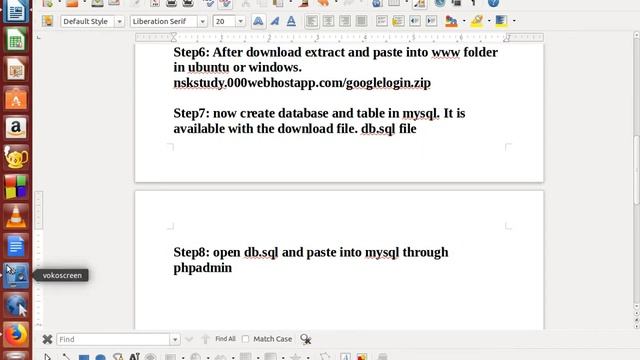Click the Default Style paragraph style box
640x360 pixels.
pyautogui.click(x=87, y=21)
